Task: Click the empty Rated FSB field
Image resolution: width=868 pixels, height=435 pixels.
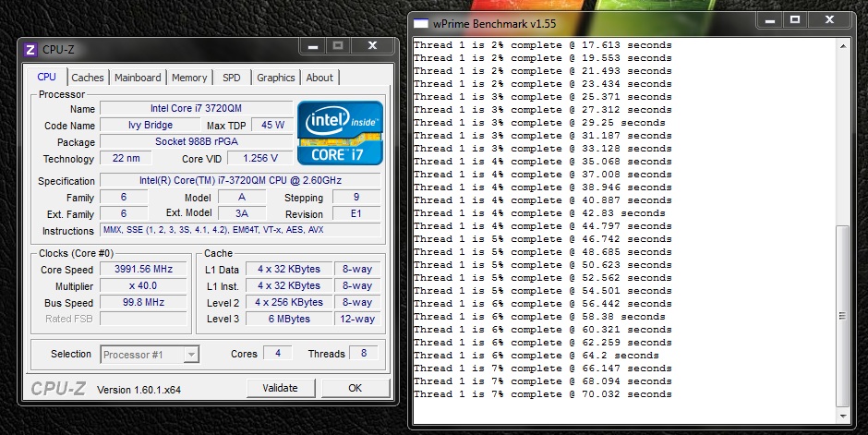Action: (143, 319)
